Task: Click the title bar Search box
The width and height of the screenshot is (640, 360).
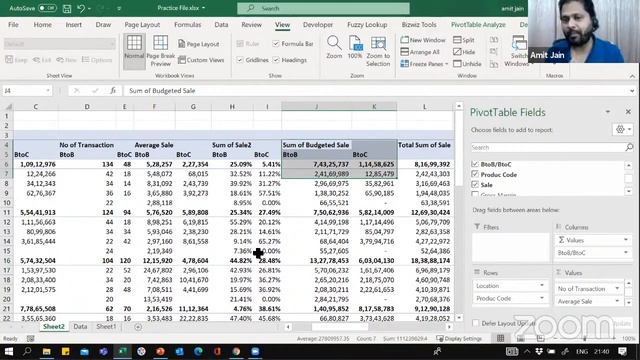Action: tap(323, 8)
